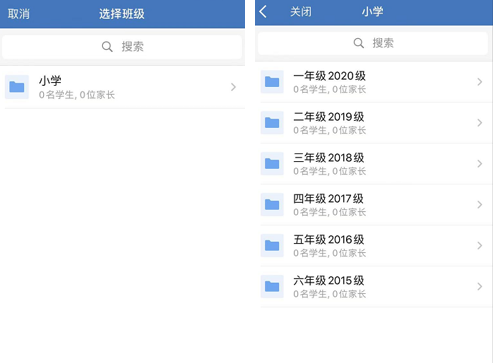493x363 pixels.
Task: Select the 四年级 2017级 folder icon
Action: pyautogui.click(x=272, y=204)
